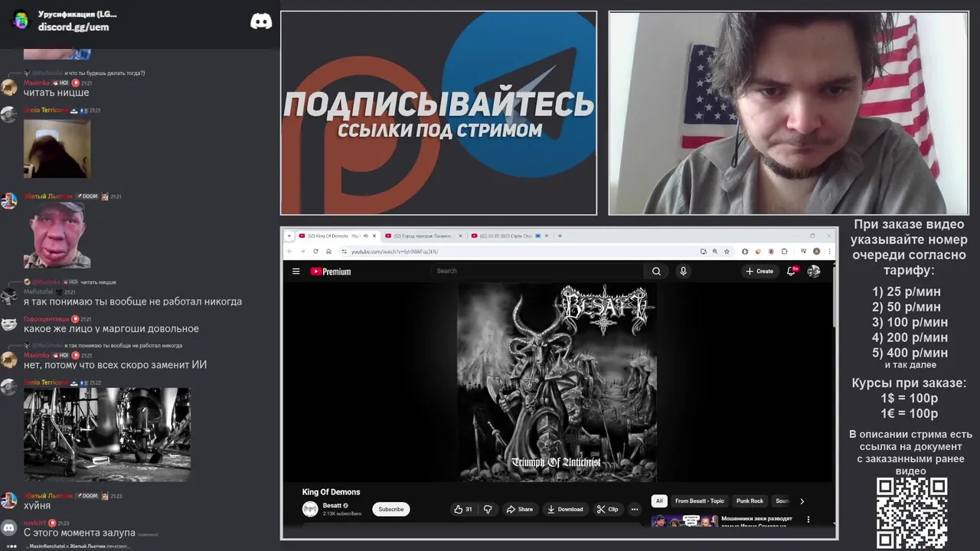The height and width of the screenshot is (551, 980).
Task: Click the Clip button
Action: pyautogui.click(x=608, y=509)
